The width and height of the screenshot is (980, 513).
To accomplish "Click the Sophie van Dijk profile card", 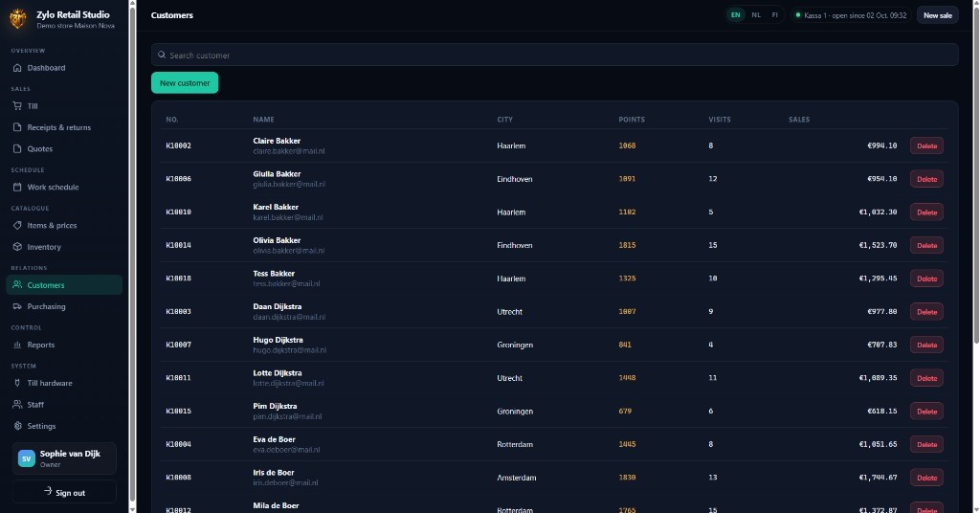I will point(64,458).
